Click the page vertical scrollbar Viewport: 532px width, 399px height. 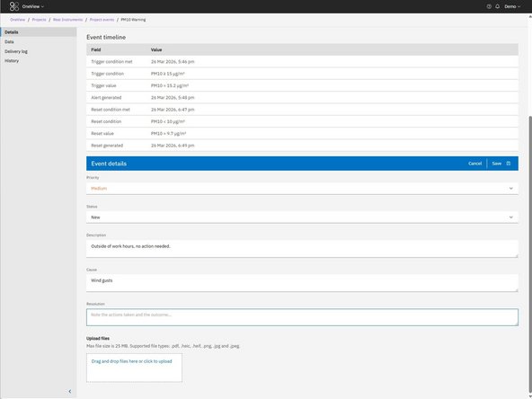[530, 254]
